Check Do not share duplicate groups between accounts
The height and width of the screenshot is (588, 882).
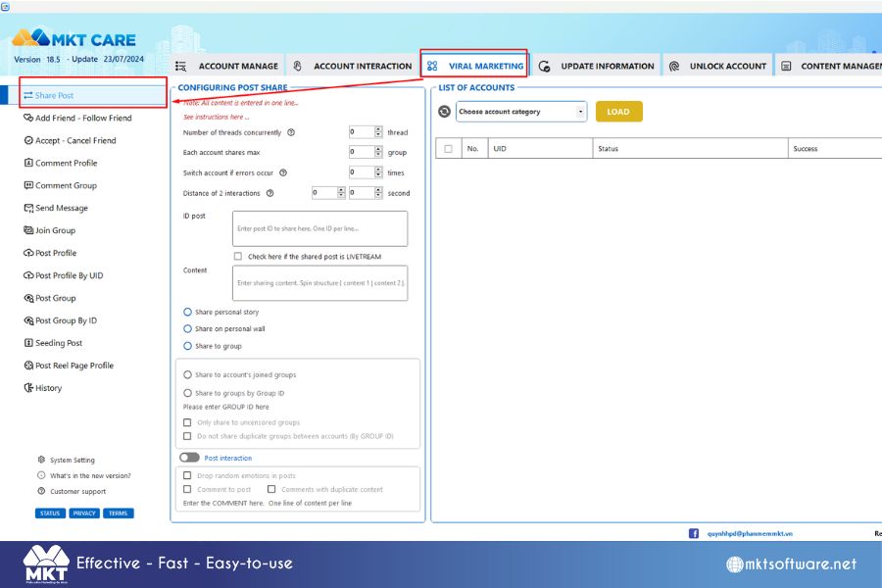pyautogui.click(x=187, y=435)
